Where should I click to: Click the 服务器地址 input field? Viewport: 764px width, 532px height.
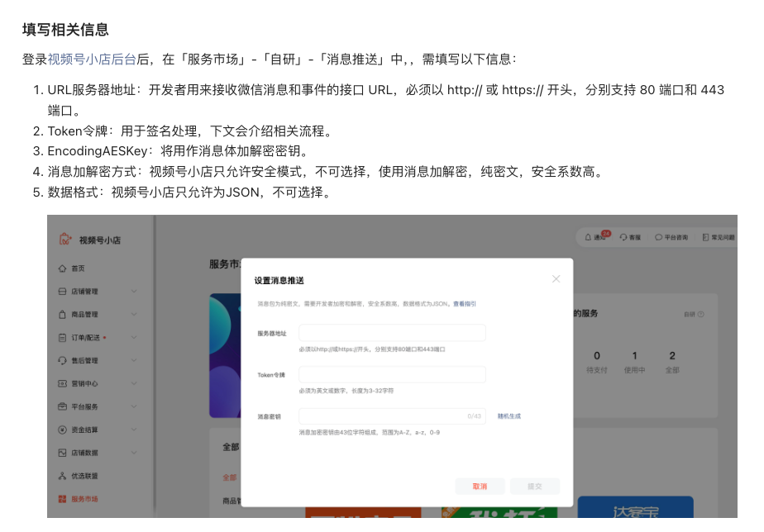point(392,333)
